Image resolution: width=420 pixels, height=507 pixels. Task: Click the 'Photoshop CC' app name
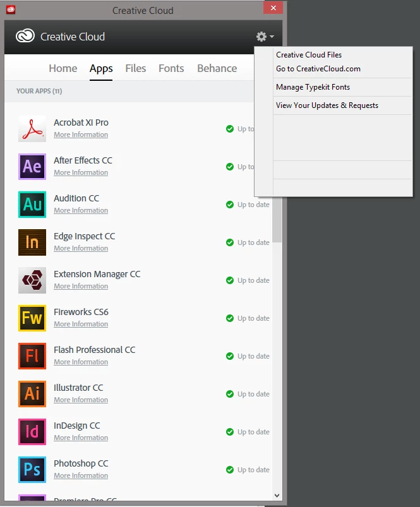click(81, 463)
